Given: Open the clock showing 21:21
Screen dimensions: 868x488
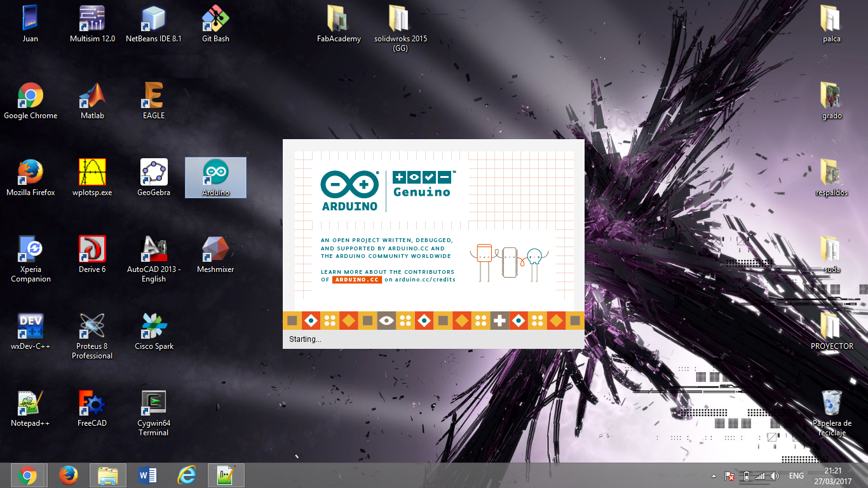Looking at the screenshot, I should pos(833,476).
